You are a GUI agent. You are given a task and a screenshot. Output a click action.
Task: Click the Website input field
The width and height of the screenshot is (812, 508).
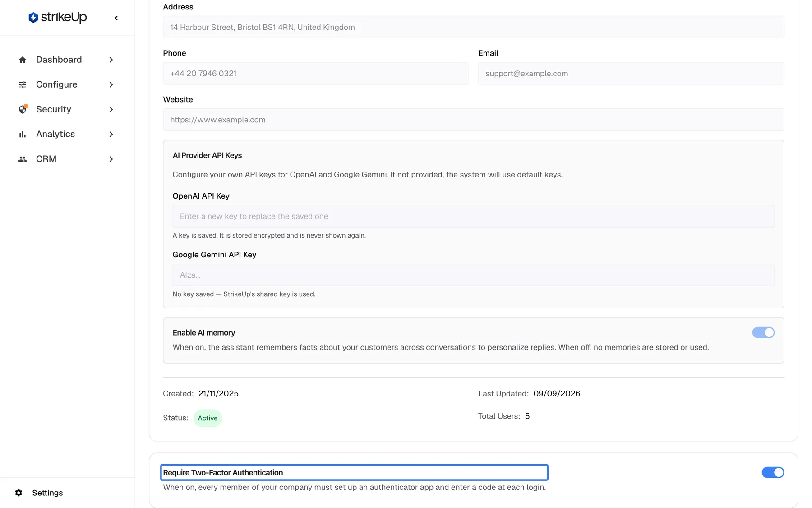click(474, 120)
